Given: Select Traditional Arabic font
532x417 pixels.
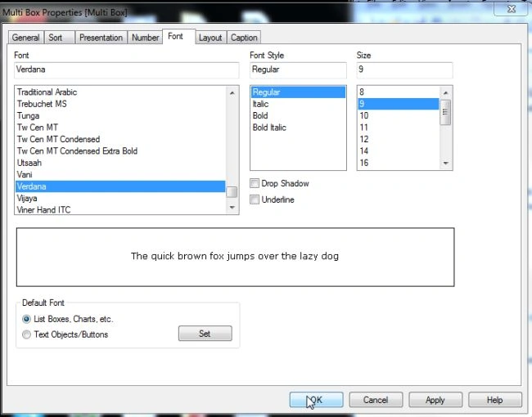Looking at the screenshot, I should [x=120, y=92].
